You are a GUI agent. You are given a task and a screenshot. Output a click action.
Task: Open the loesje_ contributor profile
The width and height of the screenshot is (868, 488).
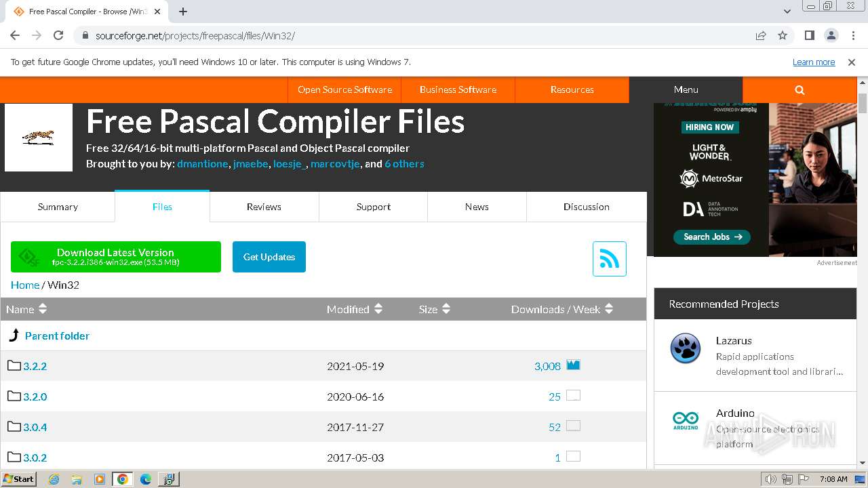point(290,164)
